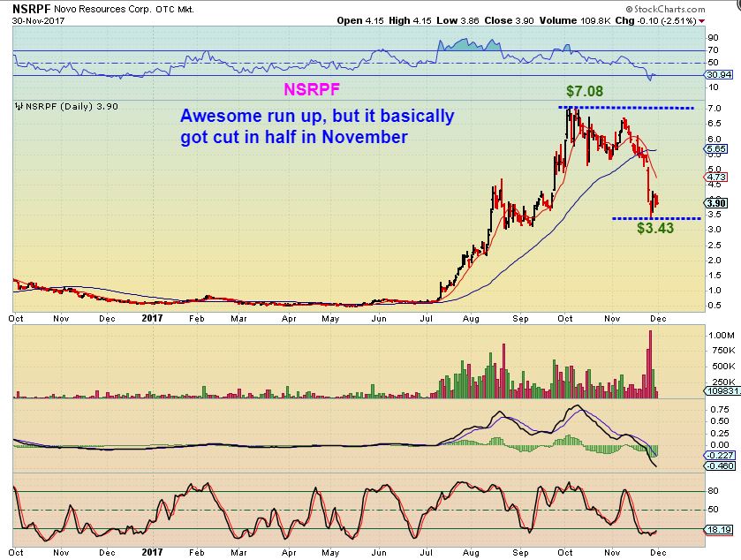Click 2017 on the price chart date axis
This screenshot has width=741, height=560.
152,319
